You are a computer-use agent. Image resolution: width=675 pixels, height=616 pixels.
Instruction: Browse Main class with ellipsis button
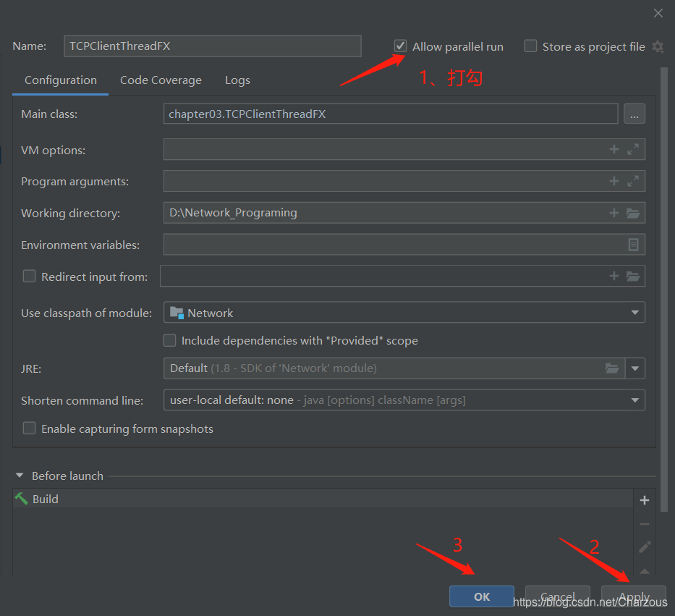[x=634, y=114]
